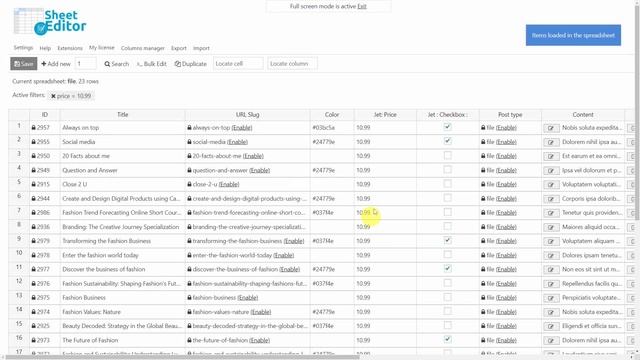The height and width of the screenshot is (360, 640).
Task: Uncheck Jet Checkbox for The Future of Fashion
Action: [x=447, y=340]
